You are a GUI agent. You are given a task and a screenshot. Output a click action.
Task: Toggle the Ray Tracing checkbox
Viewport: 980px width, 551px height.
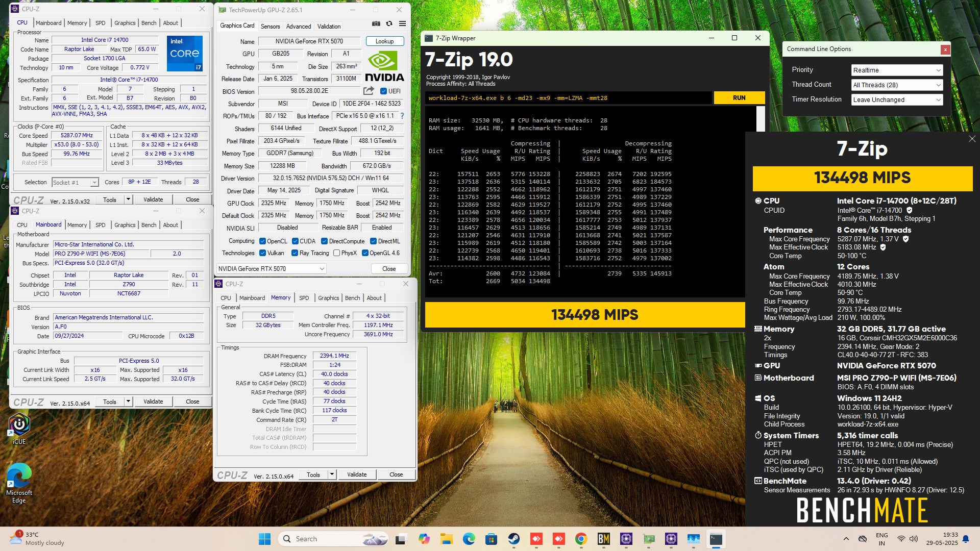coord(295,253)
